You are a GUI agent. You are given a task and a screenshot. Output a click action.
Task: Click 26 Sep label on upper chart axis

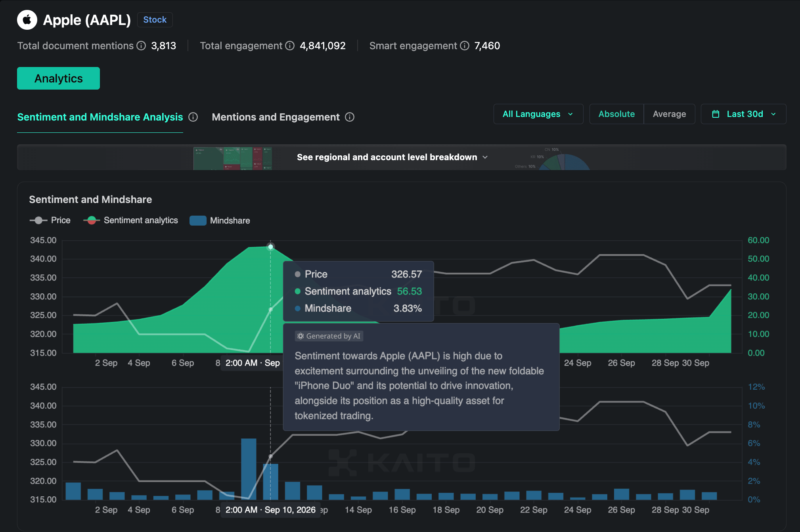coord(621,363)
